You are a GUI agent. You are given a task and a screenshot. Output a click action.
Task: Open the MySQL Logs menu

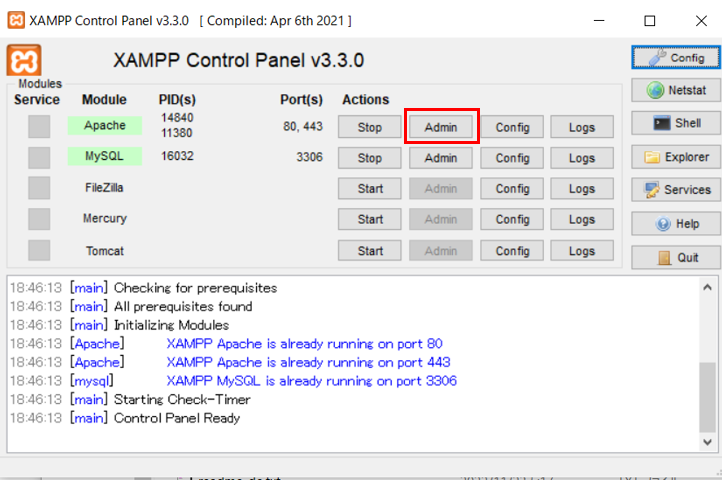point(582,158)
